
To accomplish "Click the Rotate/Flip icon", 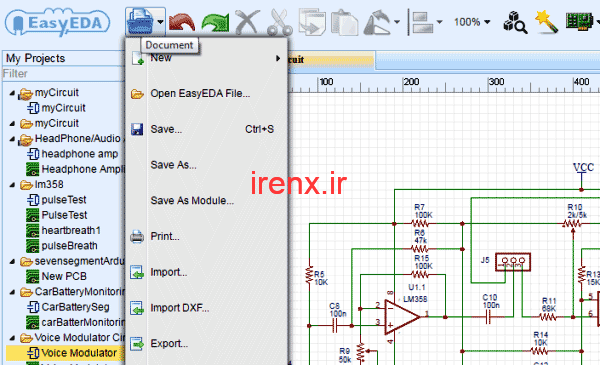I will (x=377, y=22).
